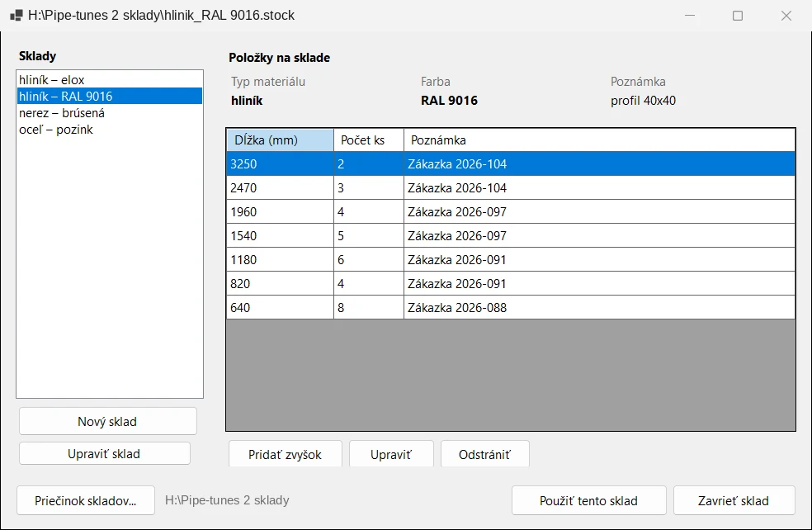Select the row with length 1180
Screen dimensions: 812x530
pos(511,259)
